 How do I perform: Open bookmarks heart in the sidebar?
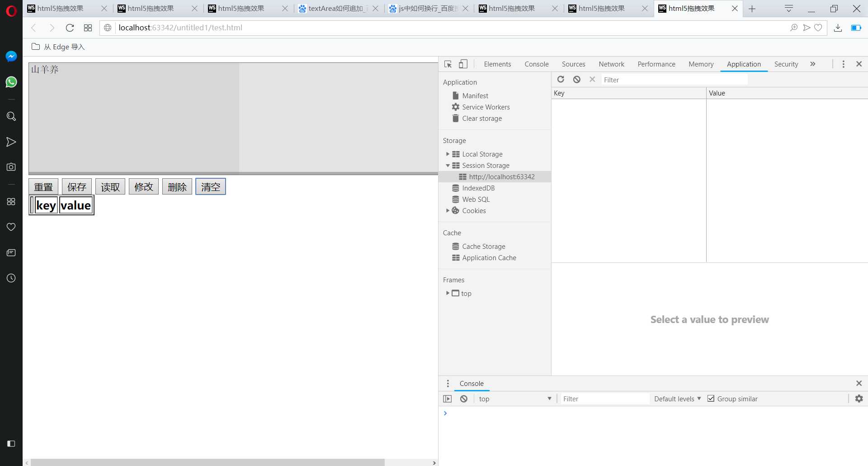point(11,227)
